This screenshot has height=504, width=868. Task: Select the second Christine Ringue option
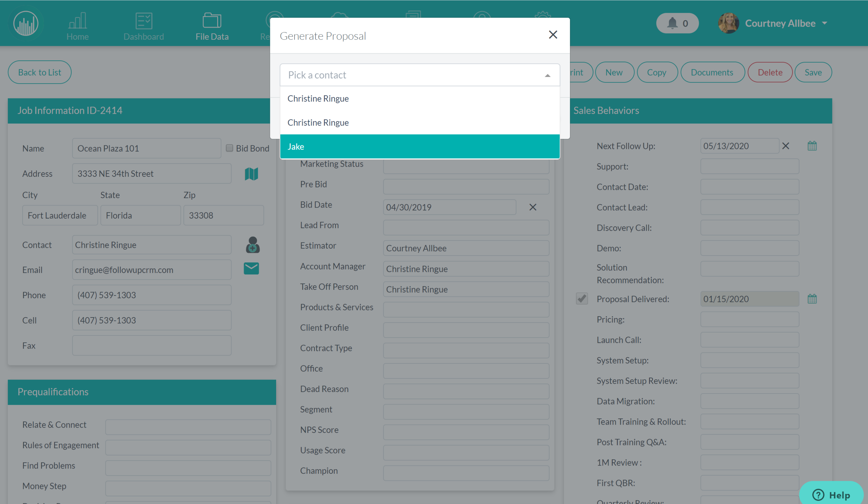pyautogui.click(x=420, y=123)
